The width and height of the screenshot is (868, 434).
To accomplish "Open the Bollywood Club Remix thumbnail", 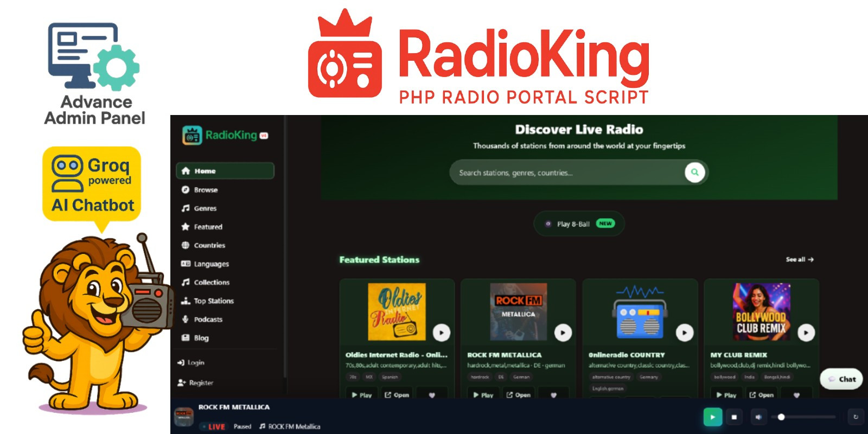I will coord(761,312).
